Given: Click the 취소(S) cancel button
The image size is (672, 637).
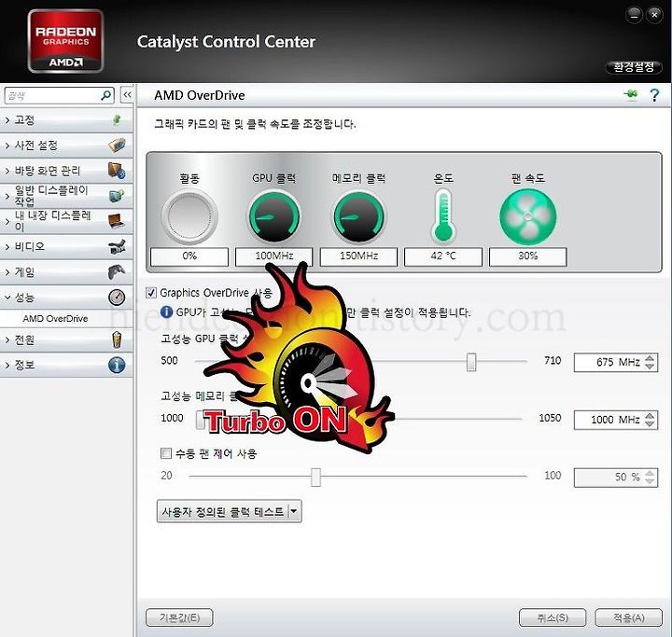Looking at the screenshot, I should click(x=553, y=617).
